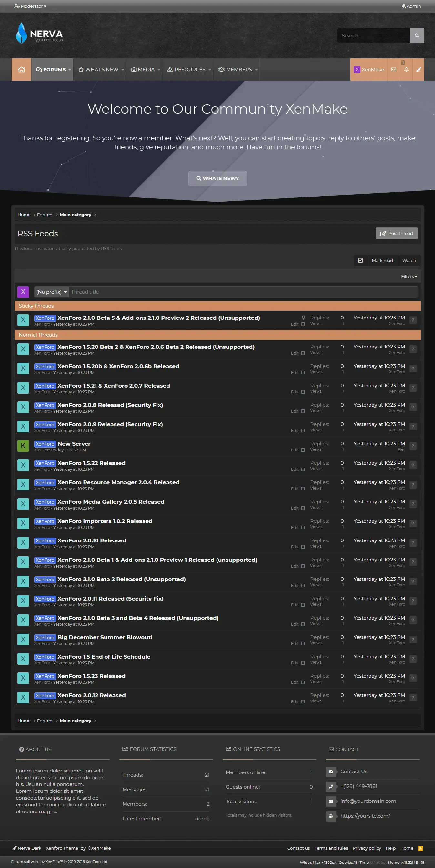Image resolution: width=435 pixels, height=868 pixels.
Task: Tick checkbox on XenForo 2.1.0 Beta 5 sticky thread
Action: (303, 324)
